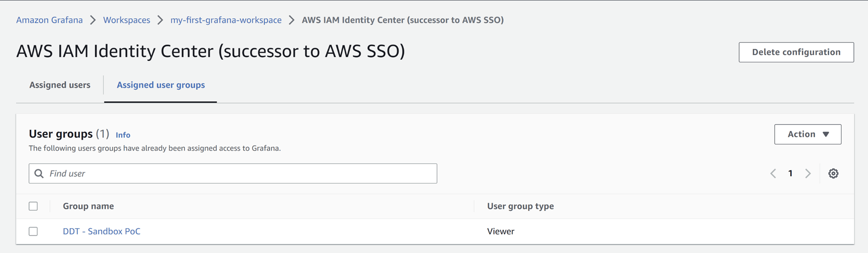
Task: Open my-first-grafana-workspace breadcrumb link
Action: (x=226, y=20)
